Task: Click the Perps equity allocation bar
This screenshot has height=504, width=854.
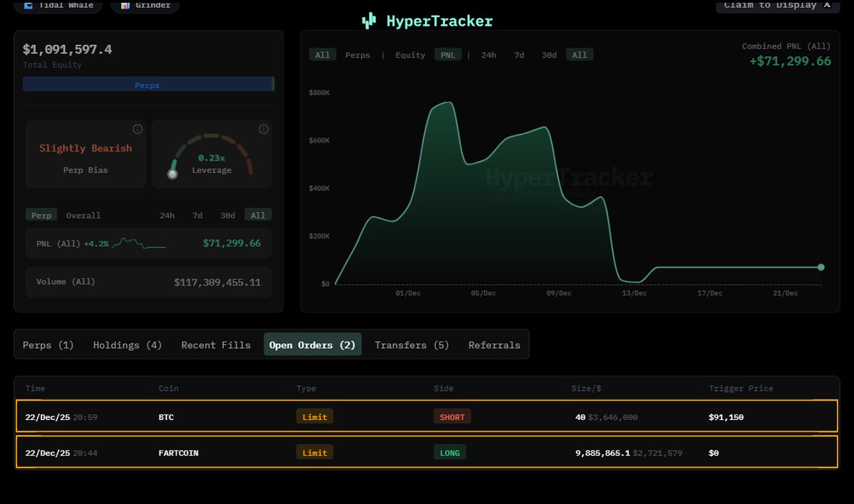Action: 147,85
